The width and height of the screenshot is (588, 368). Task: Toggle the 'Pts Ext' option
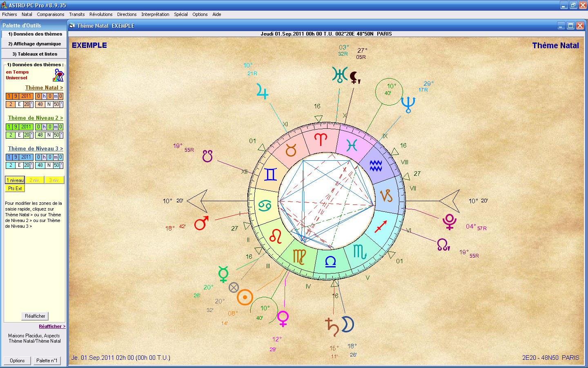click(x=15, y=188)
